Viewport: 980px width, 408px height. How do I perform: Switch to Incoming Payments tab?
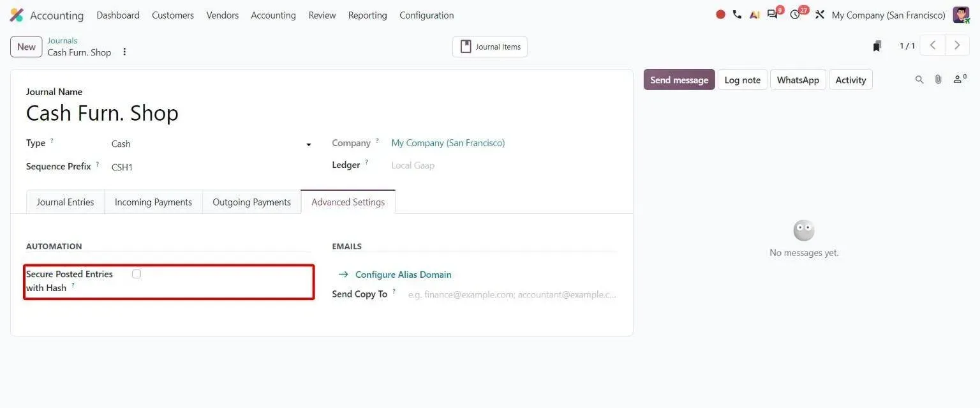[153, 202]
